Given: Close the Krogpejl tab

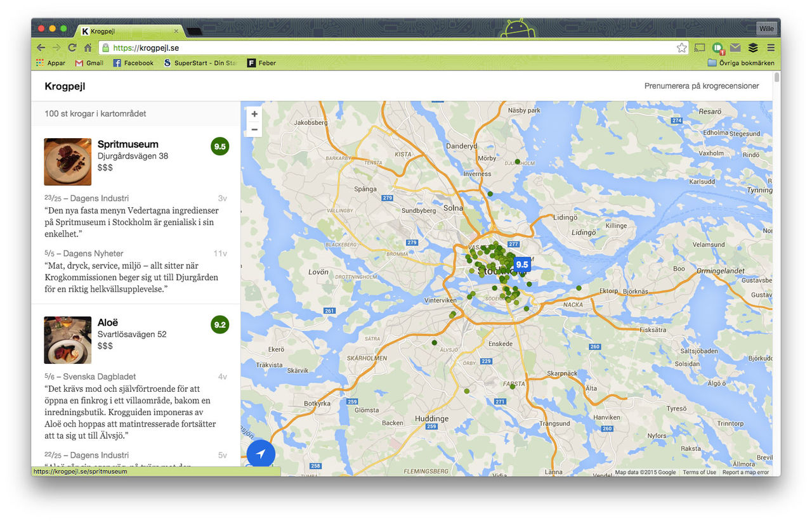Looking at the screenshot, I should pos(176,30).
